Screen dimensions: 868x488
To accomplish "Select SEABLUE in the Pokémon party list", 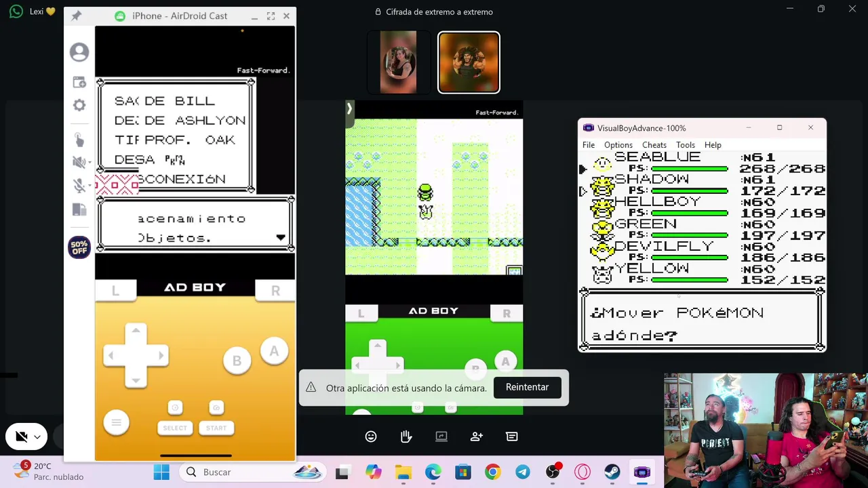I will pyautogui.click(x=657, y=157).
